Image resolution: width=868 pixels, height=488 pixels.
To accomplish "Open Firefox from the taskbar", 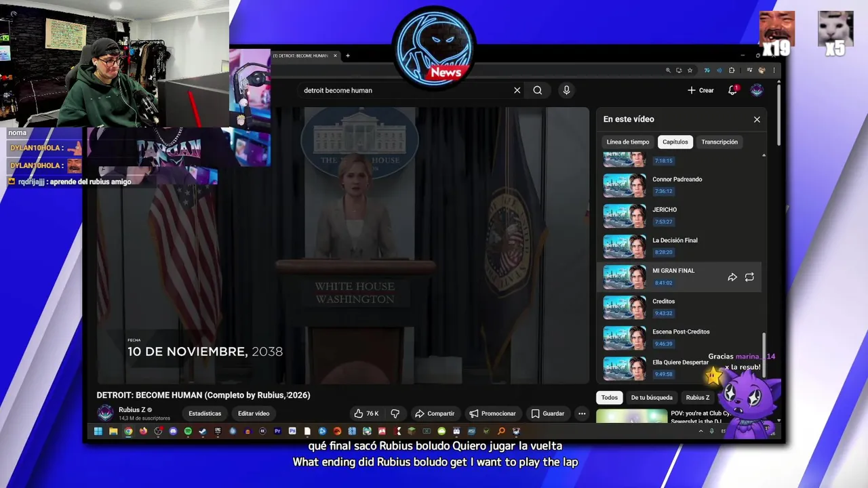I will click(143, 431).
